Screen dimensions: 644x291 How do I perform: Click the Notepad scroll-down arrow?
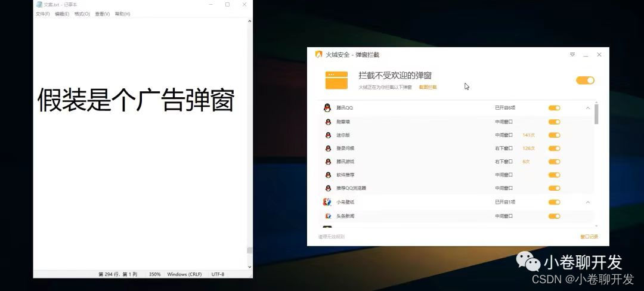[249, 267]
